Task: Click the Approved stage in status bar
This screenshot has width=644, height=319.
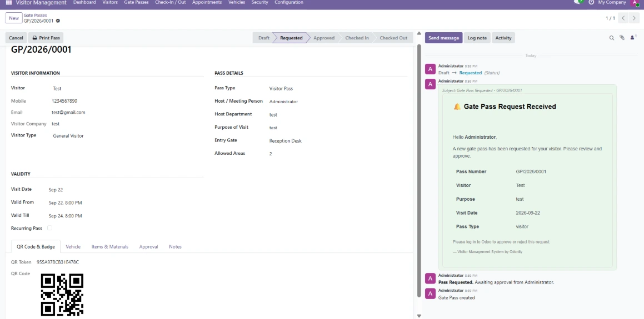Action: (x=323, y=38)
